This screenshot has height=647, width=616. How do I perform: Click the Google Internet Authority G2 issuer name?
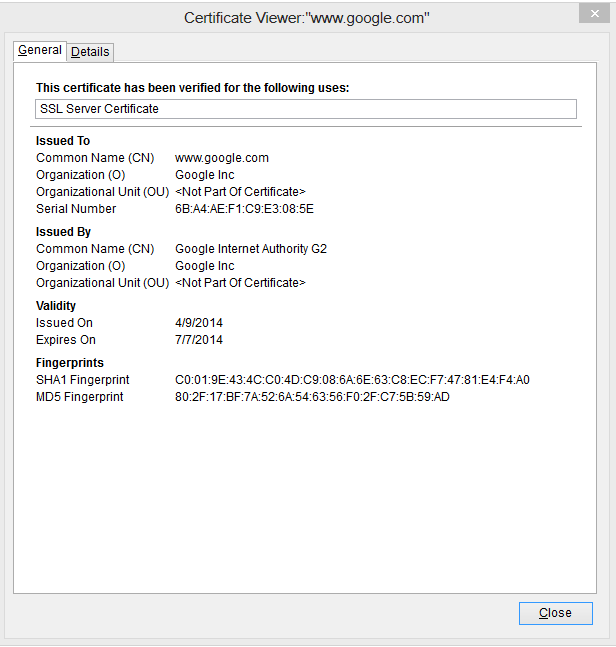point(251,249)
